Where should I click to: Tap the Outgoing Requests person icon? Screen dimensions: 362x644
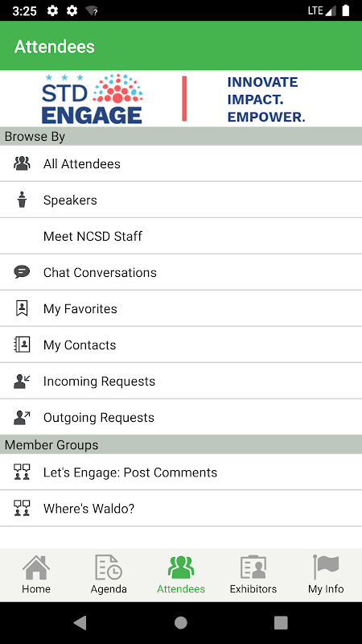pyautogui.click(x=22, y=417)
